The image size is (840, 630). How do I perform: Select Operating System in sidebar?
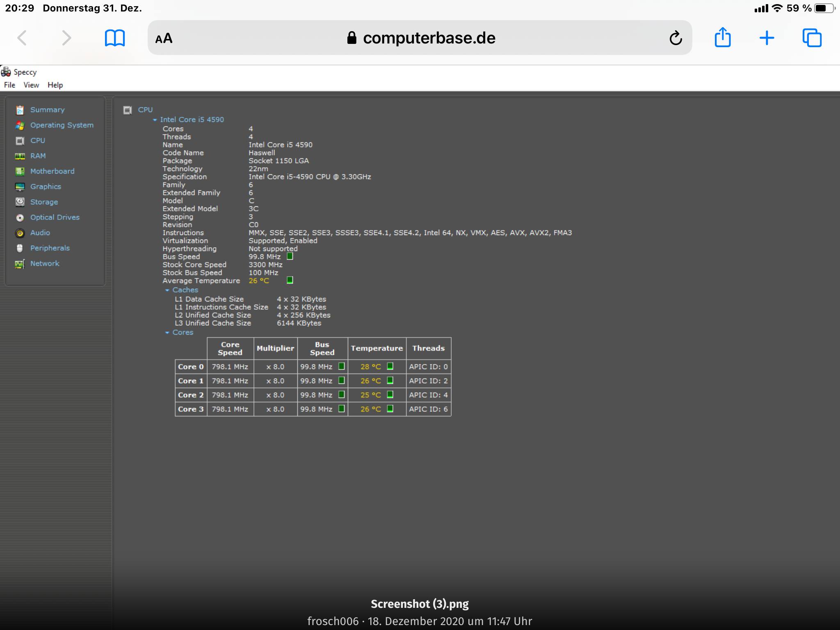(62, 125)
